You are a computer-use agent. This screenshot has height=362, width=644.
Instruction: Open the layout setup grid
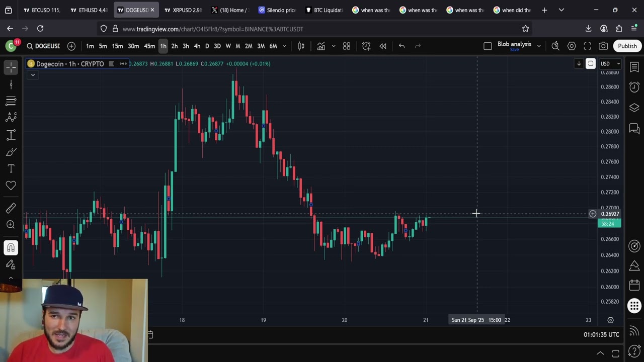[347, 46]
